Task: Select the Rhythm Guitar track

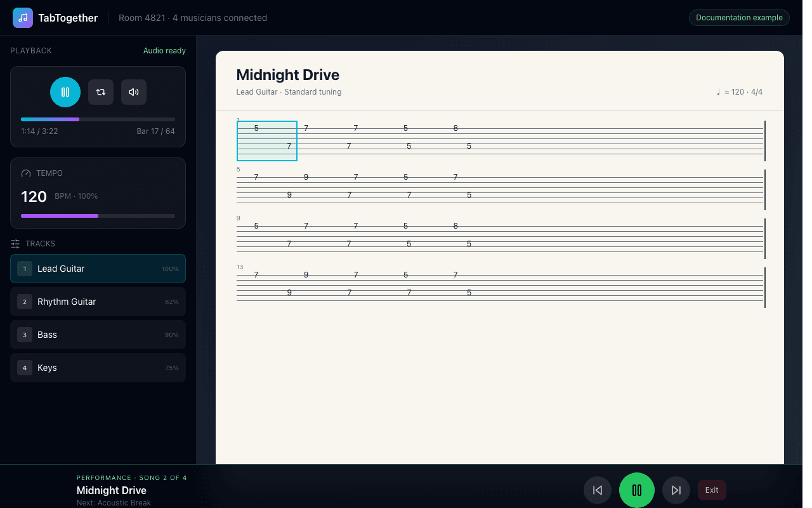Action: click(98, 302)
